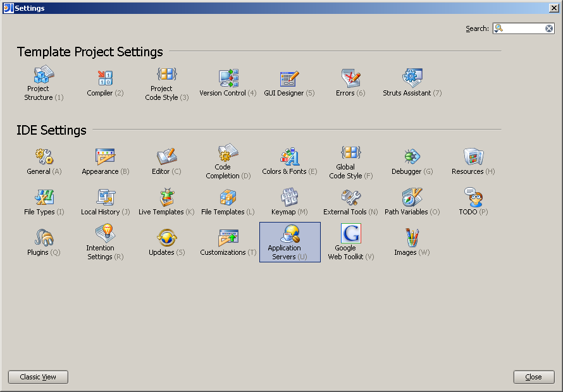The height and width of the screenshot is (392, 563).
Task: Open Application Servers settings icon
Action: click(290, 233)
